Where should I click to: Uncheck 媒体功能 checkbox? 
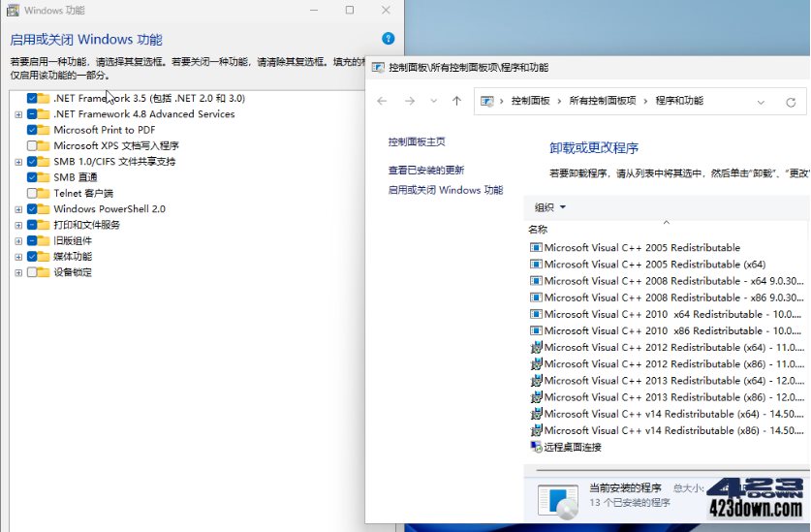pos(32,256)
